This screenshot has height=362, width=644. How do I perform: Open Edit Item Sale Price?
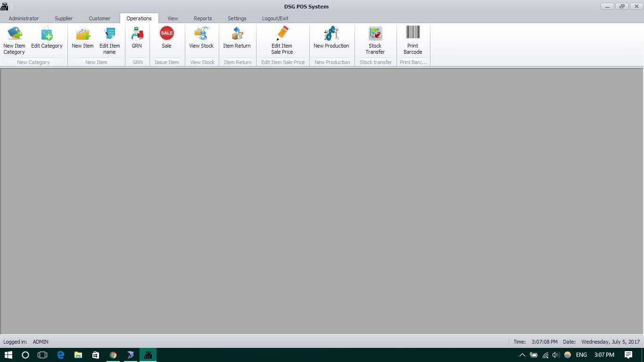pyautogui.click(x=282, y=41)
